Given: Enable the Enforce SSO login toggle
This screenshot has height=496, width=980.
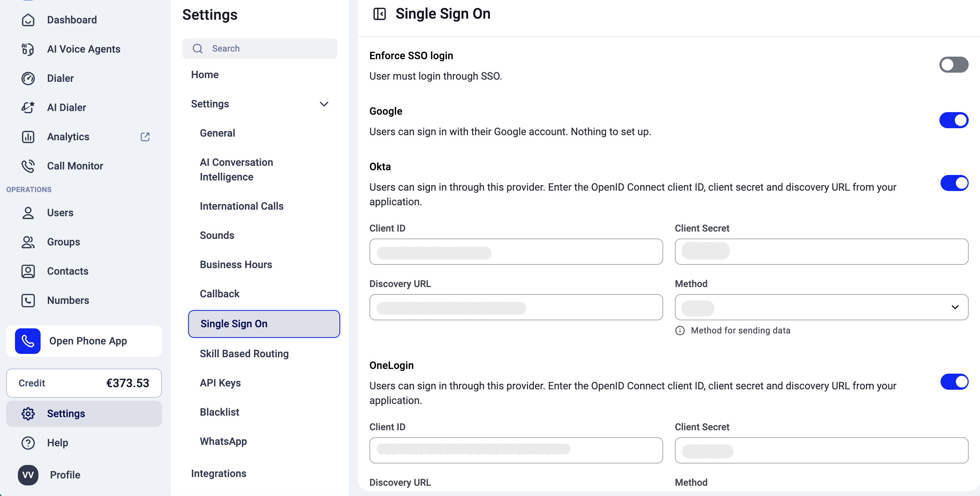Looking at the screenshot, I should point(953,65).
